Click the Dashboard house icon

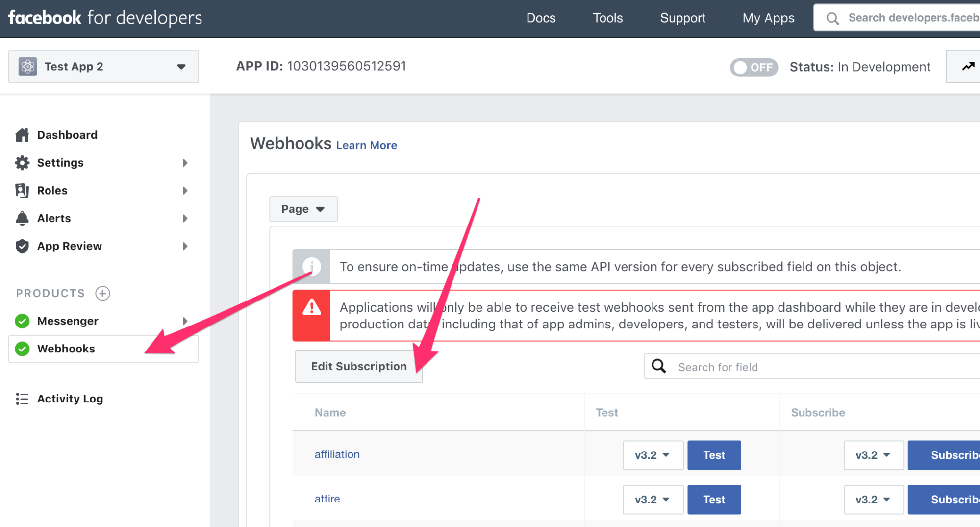(x=22, y=135)
